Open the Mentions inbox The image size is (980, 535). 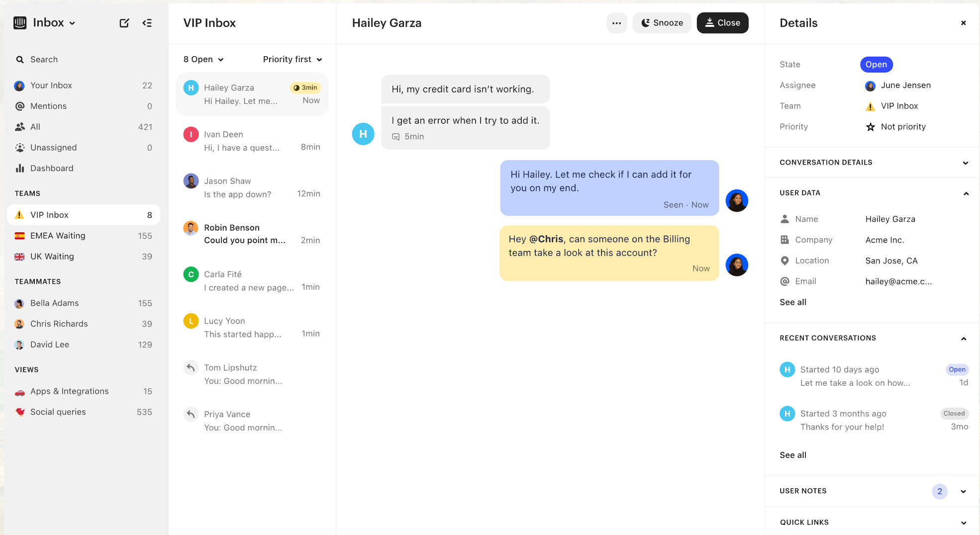[48, 106]
